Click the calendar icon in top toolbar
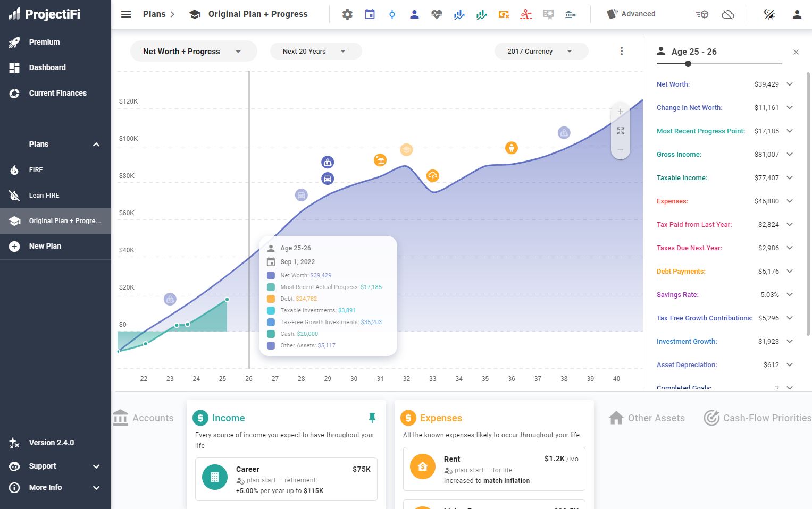This screenshot has height=509, width=812. click(x=370, y=14)
